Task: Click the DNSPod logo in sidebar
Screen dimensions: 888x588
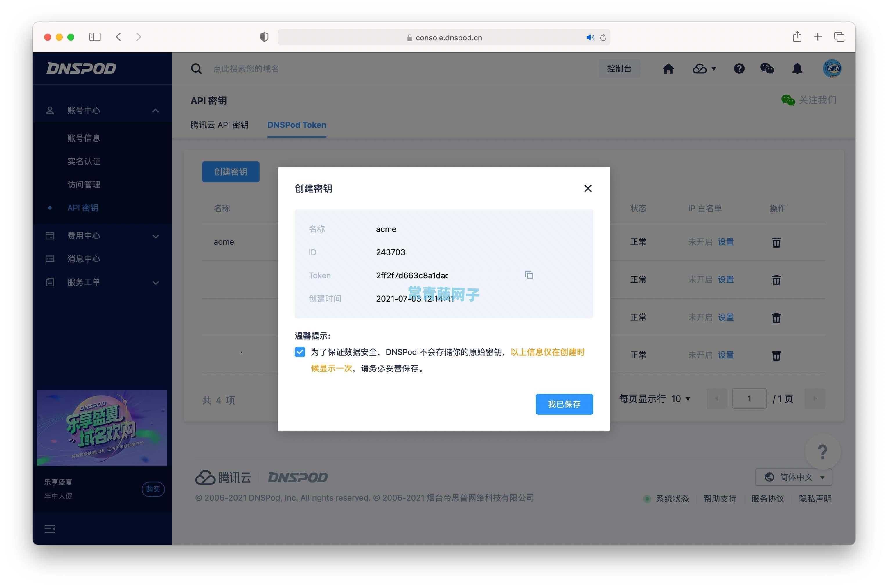Action: (81, 68)
